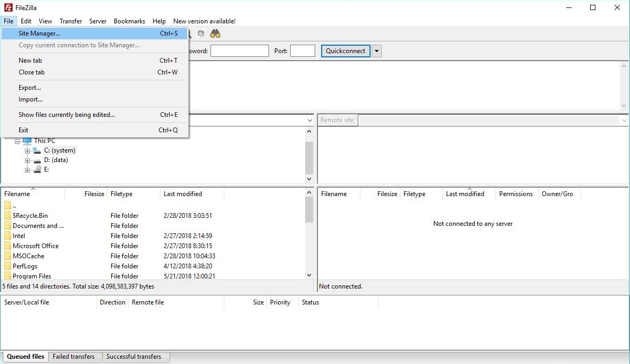This screenshot has height=364, width=630.
Task: Click the File menu title
Action: [9, 21]
